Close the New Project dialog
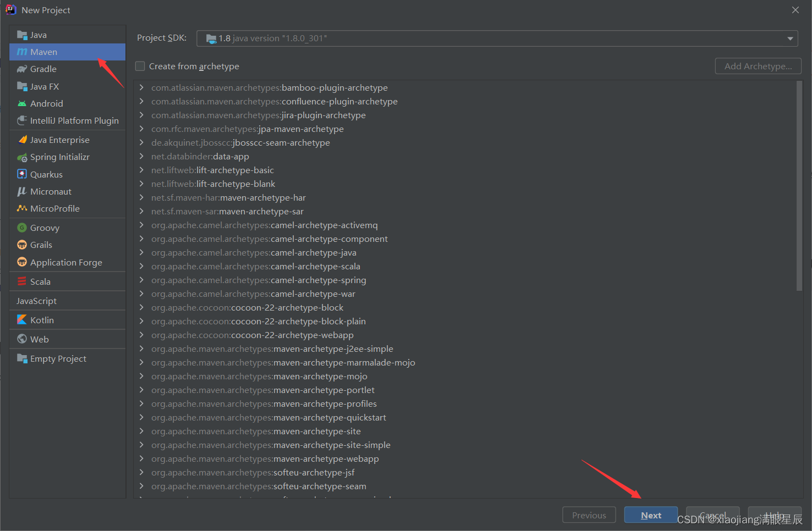812x531 pixels. [x=795, y=10]
